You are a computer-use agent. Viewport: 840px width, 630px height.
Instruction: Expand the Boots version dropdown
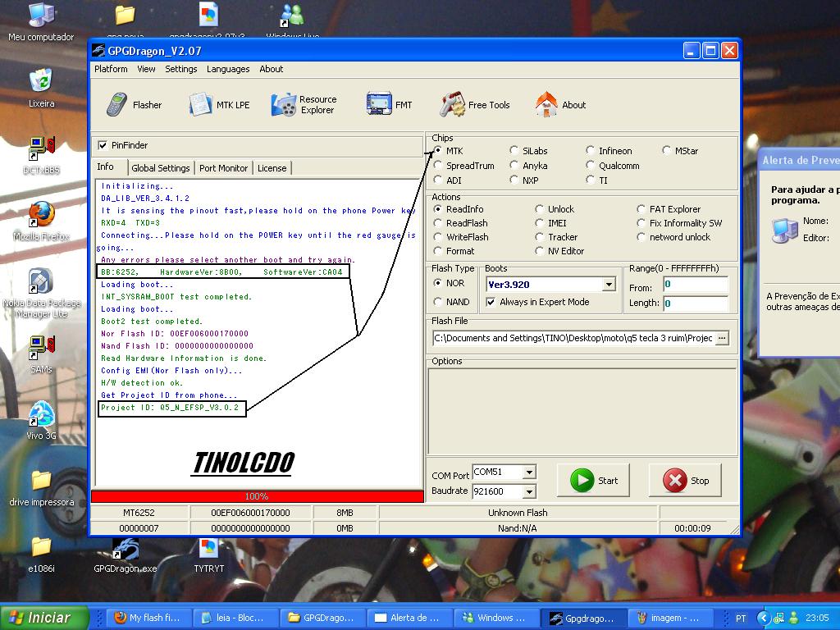pos(609,285)
